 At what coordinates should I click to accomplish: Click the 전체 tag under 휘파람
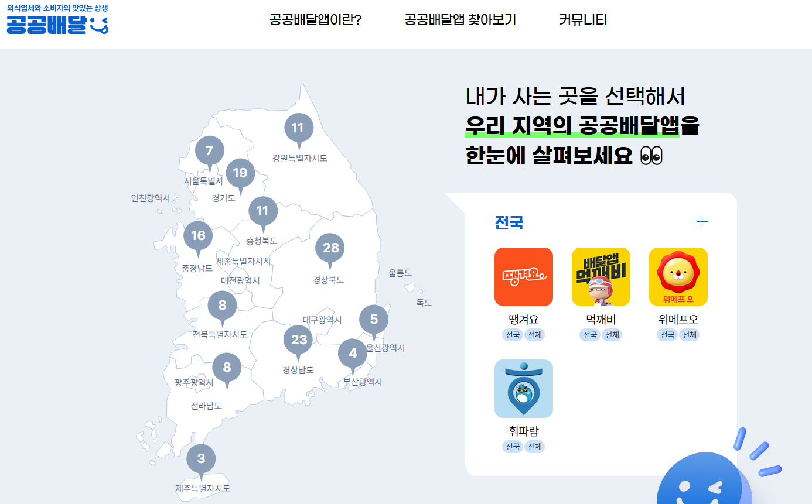tap(535, 447)
